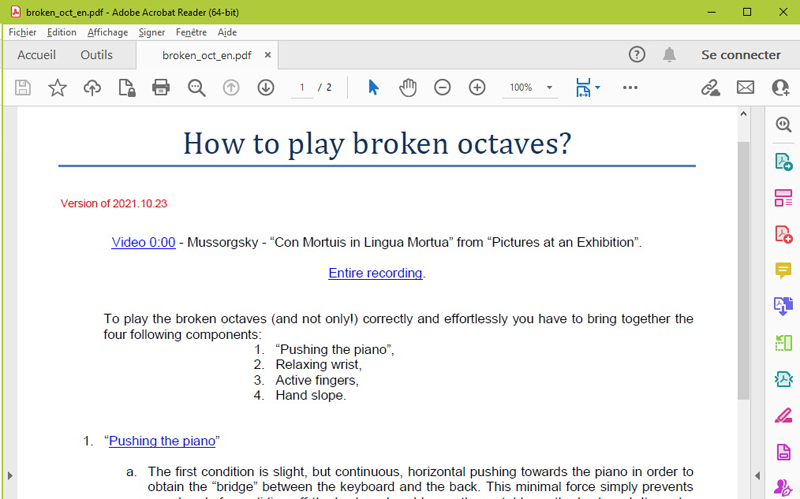Go to the next page arrow
The image size is (800, 499).
click(x=265, y=88)
